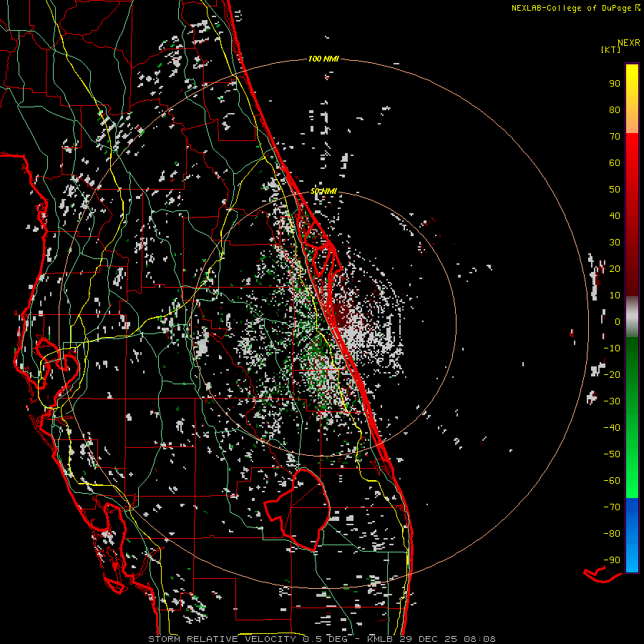Pick the gray zero-velocity band on scale
Image resolution: width=644 pixels, height=644 pixels.
(x=632, y=317)
